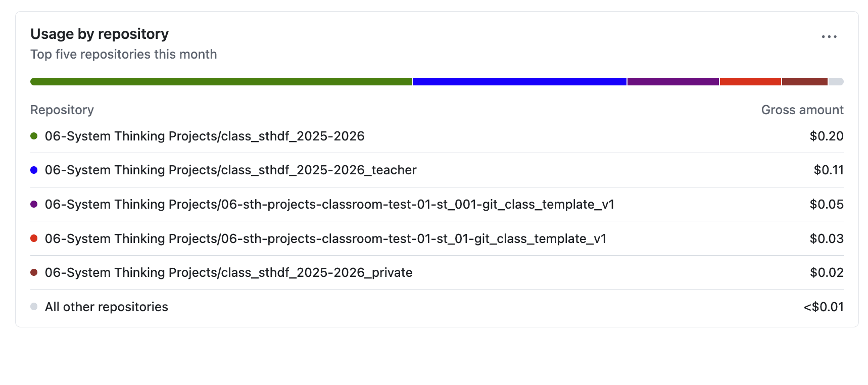The image size is (868, 385).
Task: Click the brown legend dot for private repository
Action: pyautogui.click(x=34, y=272)
